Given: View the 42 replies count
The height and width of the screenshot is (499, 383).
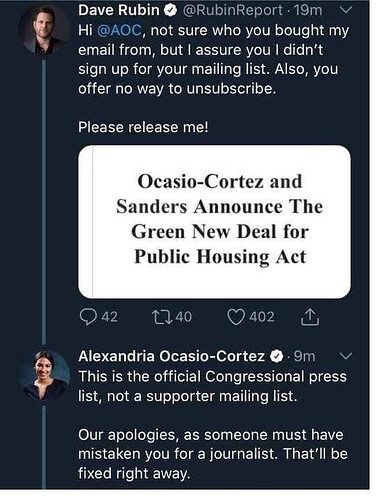Looking at the screenshot, I should pos(110,317).
